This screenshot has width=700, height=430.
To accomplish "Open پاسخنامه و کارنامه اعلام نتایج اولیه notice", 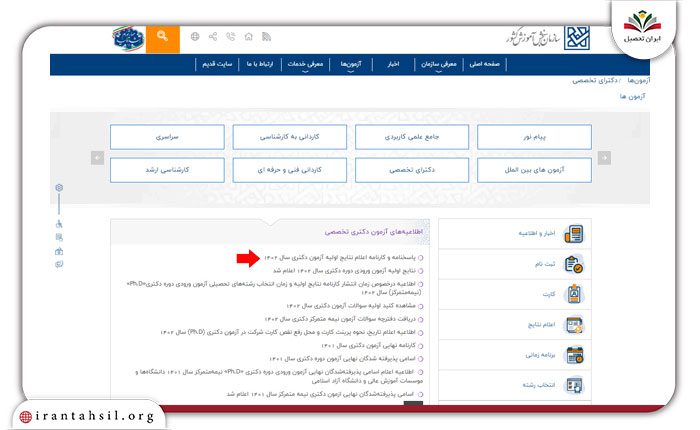I will (x=340, y=258).
